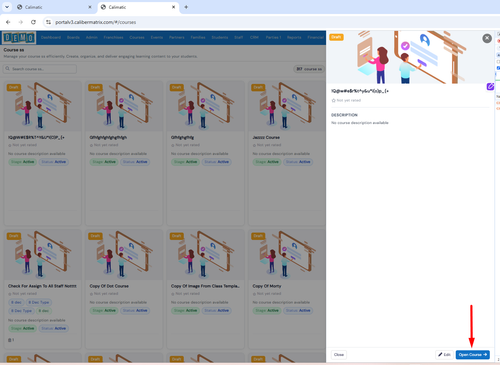The width and height of the screenshot is (500, 365).
Task: Click DESCRIPTION heading in the detail panel
Action: pyautogui.click(x=344, y=115)
